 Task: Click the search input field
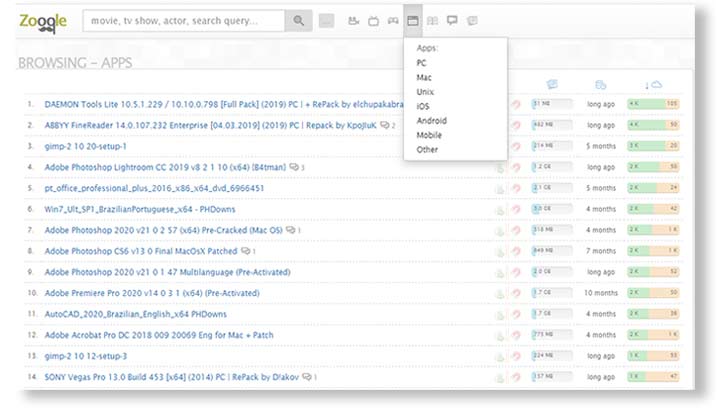click(184, 21)
